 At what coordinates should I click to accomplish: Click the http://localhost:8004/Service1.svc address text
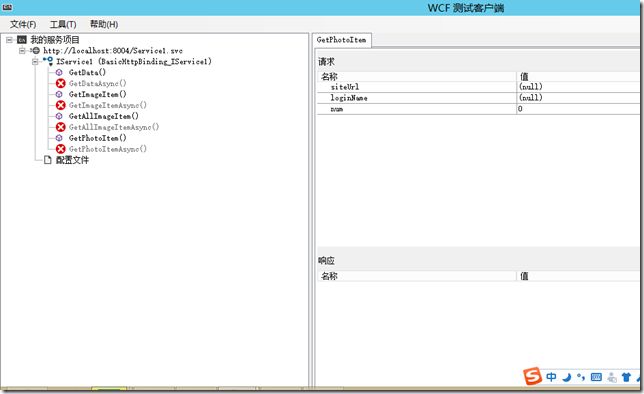point(113,51)
